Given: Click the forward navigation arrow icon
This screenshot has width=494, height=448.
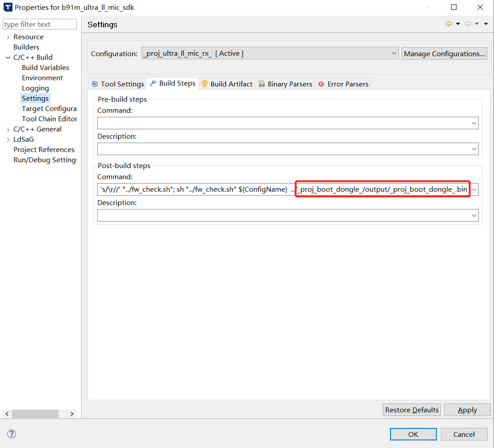Looking at the screenshot, I should [x=468, y=24].
